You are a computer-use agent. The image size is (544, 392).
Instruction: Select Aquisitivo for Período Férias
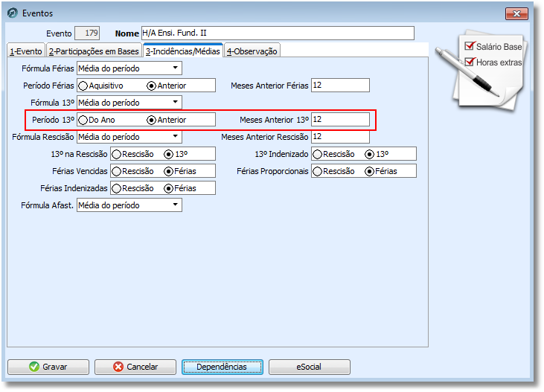point(83,86)
